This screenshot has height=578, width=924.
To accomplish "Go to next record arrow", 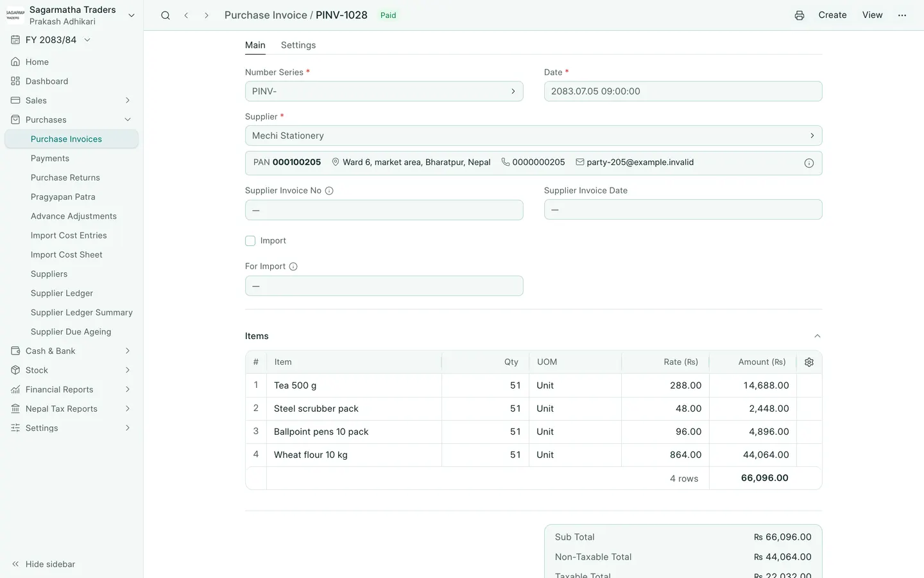I will click(207, 15).
